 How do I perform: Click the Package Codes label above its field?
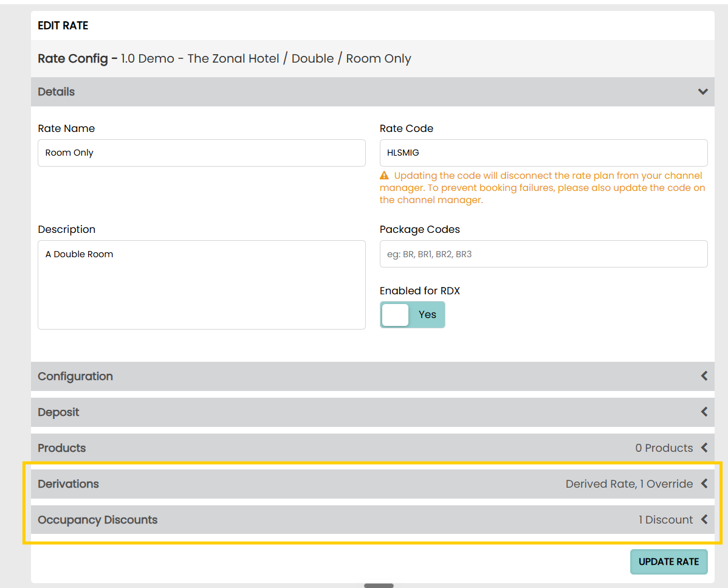point(420,229)
